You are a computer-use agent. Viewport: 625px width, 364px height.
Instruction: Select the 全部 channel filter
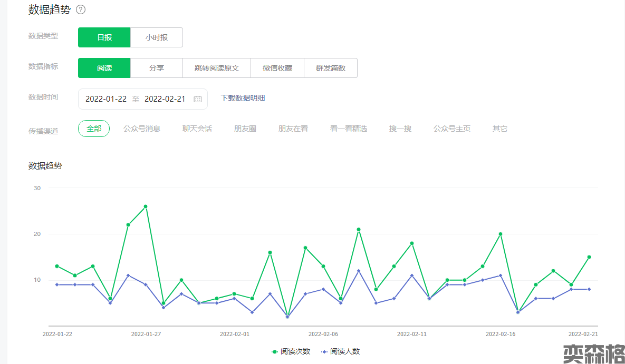[94, 129]
